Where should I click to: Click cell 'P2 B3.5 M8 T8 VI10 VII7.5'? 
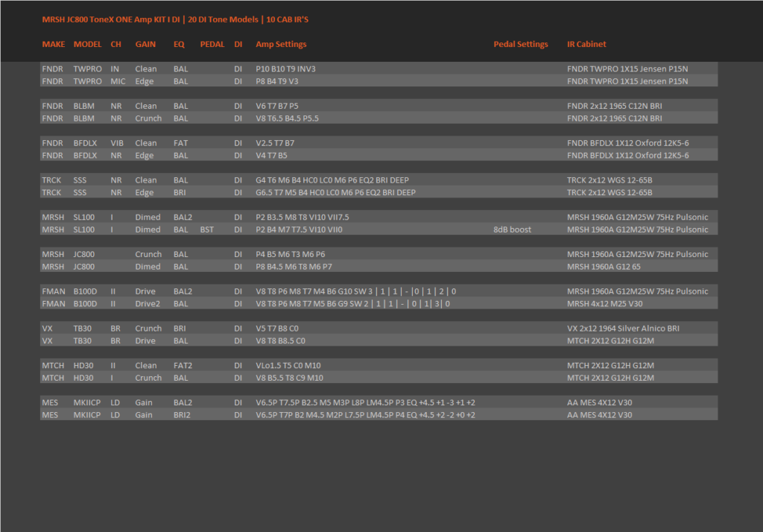coord(303,217)
